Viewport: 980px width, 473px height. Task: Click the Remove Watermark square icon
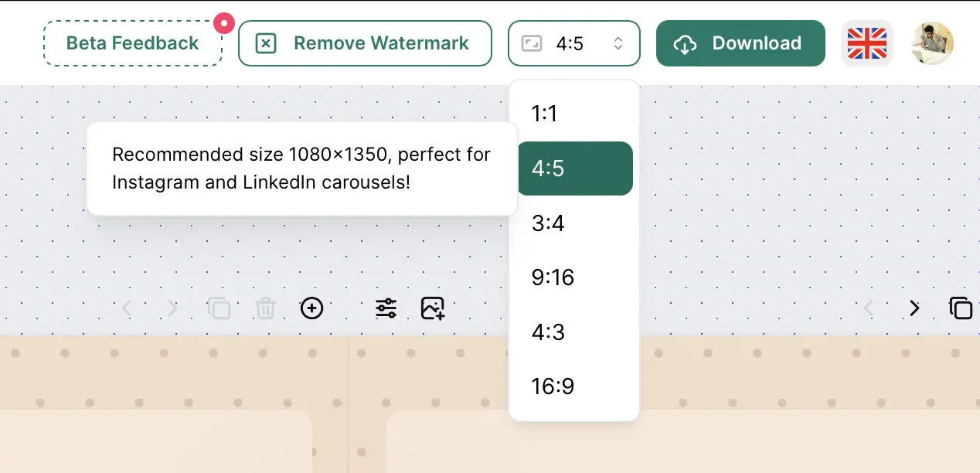pyautogui.click(x=265, y=43)
